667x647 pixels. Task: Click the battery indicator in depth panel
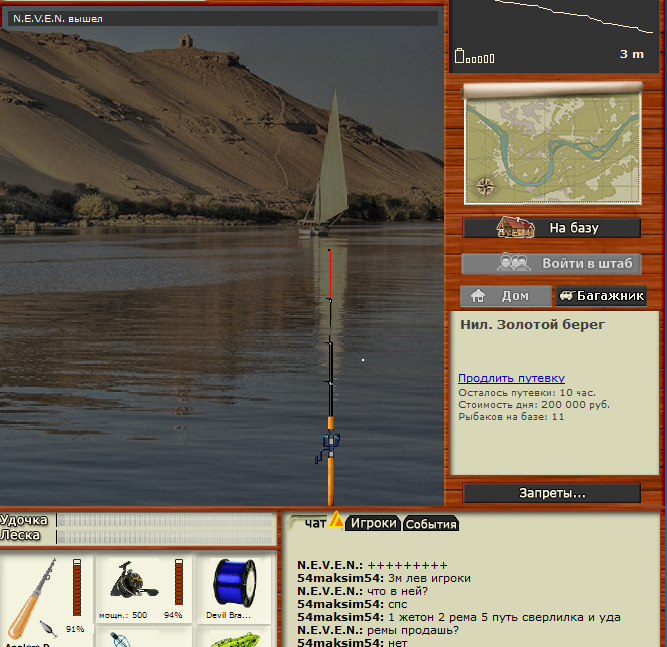click(474, 57)
